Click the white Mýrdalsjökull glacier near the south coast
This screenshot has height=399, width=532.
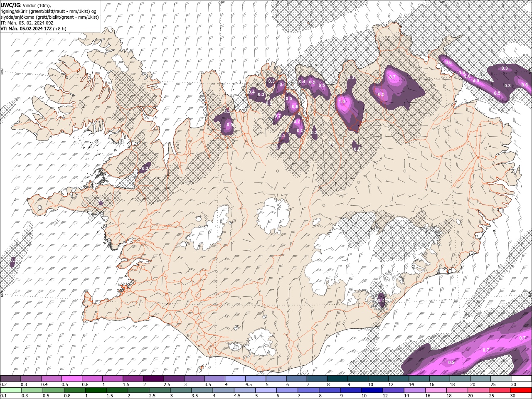(x=260, y=343)
